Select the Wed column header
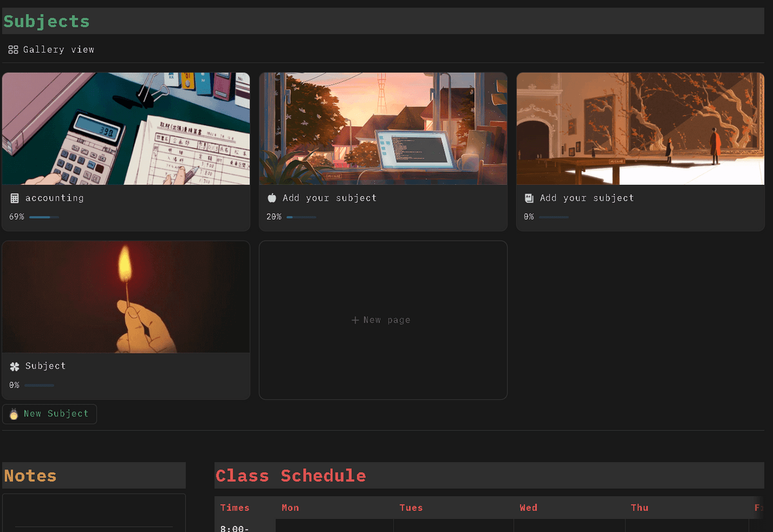The image size is (773, 532). pyautogui.click(x=528, y=508)
